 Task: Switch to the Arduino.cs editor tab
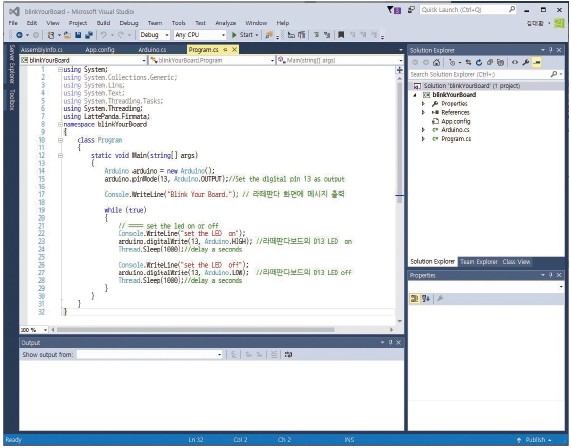[152, 50]
